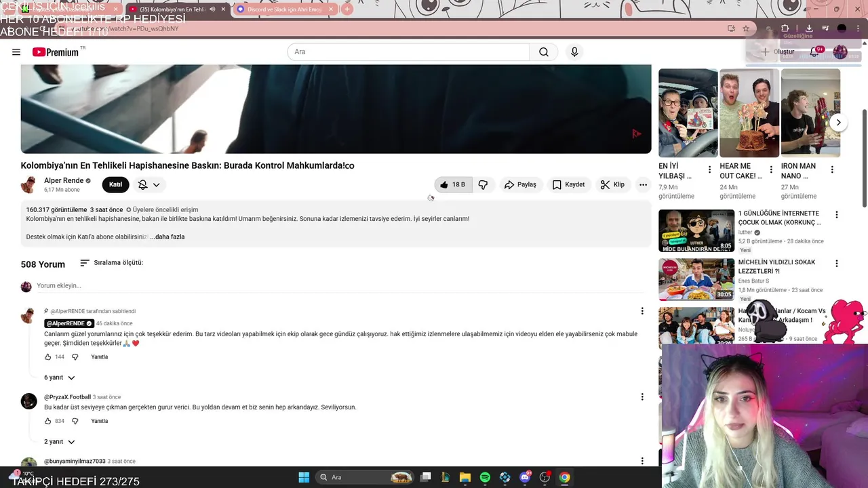This screenshot has width=868, height=488.
Task: Open HEAR ME OUT CAKE short thumbnail
Action: click(x=749, y=113)
